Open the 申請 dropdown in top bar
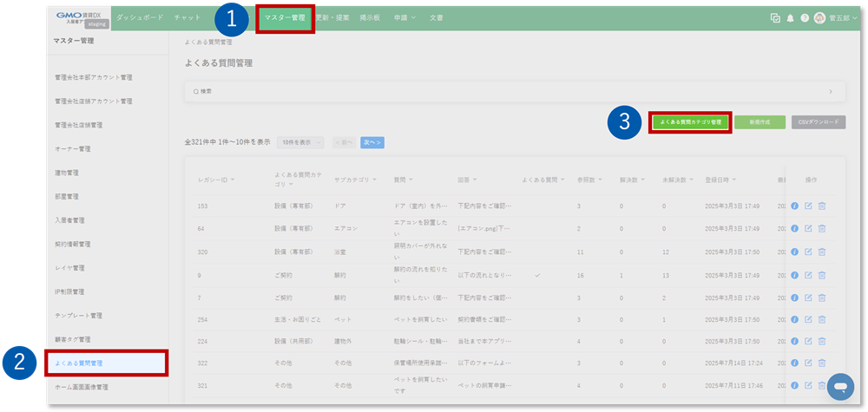This screenshot has height=412, width=868. 404,17
